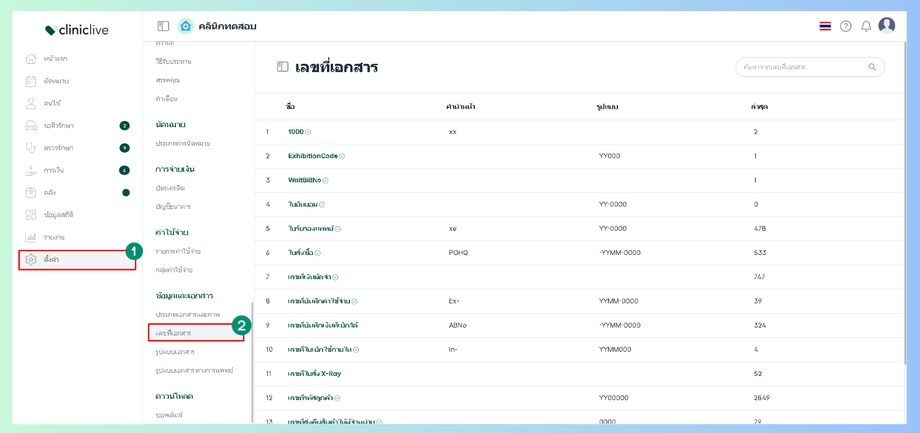Open the treatment queue sofa icon (รอคิวรักษา)
Image resolution: width=920 pixels, height=433 pixels.
coord(31,126)
